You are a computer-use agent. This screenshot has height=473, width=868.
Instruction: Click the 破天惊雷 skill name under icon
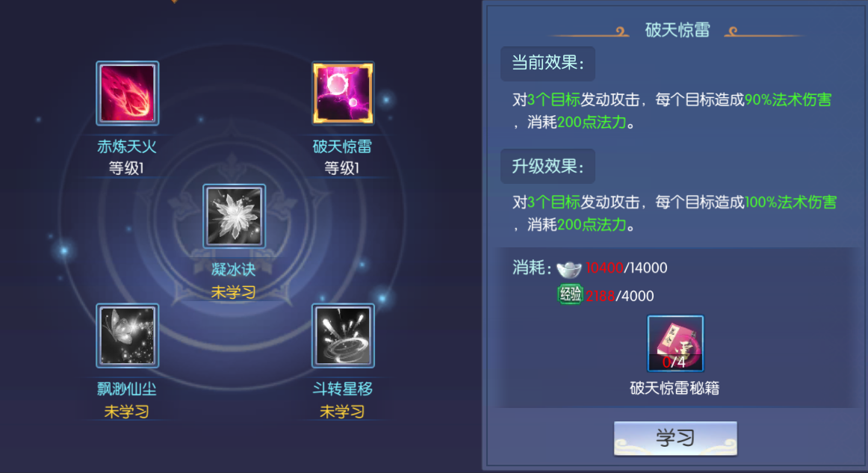tap(342, 146)
